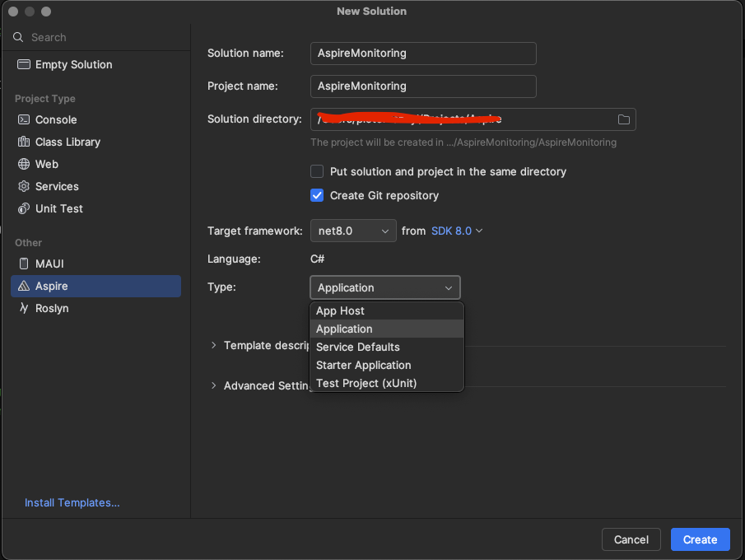Click the Console project type icon
The image size is (745, 560).
pos(23,119)
